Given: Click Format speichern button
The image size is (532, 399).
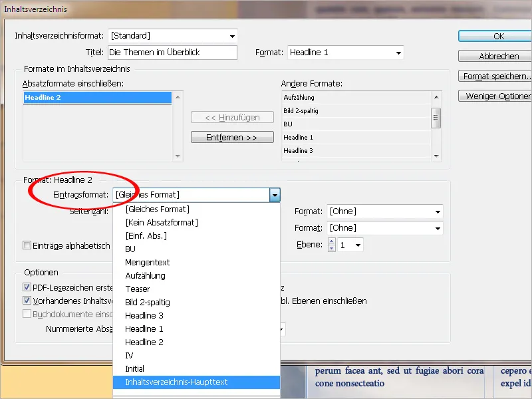Looking at the screenshot, I should click(495, 76).
